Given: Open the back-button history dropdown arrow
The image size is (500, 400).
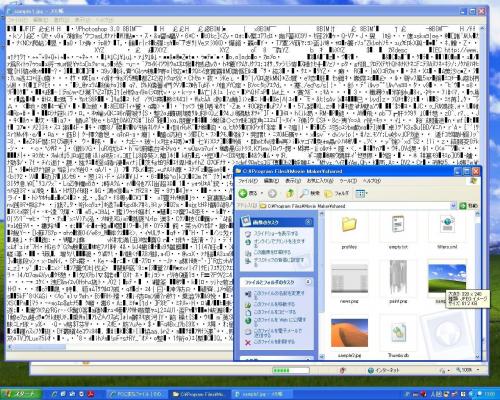Looking at the screenshot, I should pos(262,193).
